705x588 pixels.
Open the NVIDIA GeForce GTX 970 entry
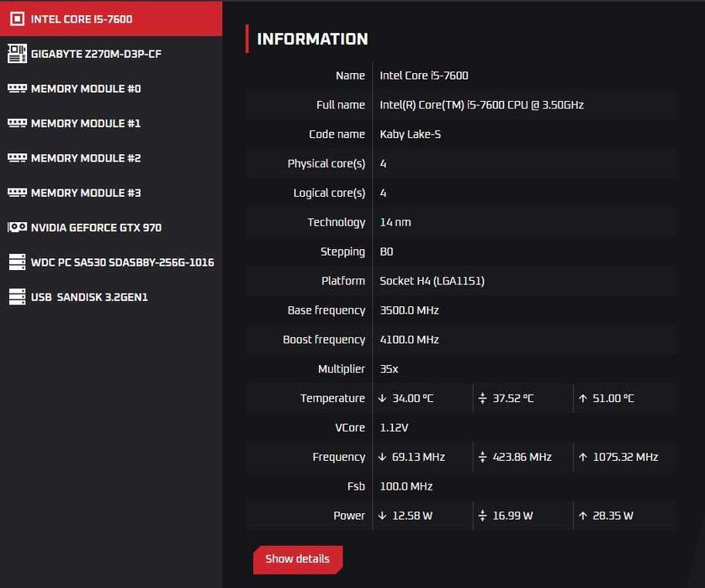(x=96, y=228)
